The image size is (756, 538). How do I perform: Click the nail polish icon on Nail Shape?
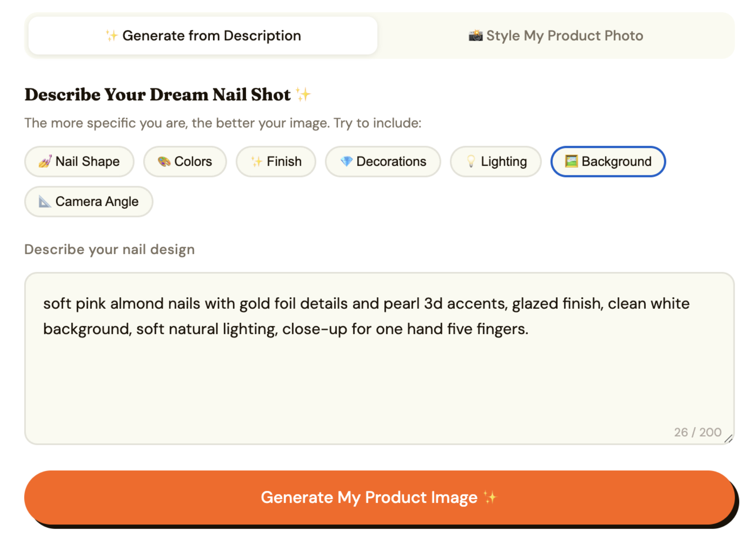pos(45,162)
